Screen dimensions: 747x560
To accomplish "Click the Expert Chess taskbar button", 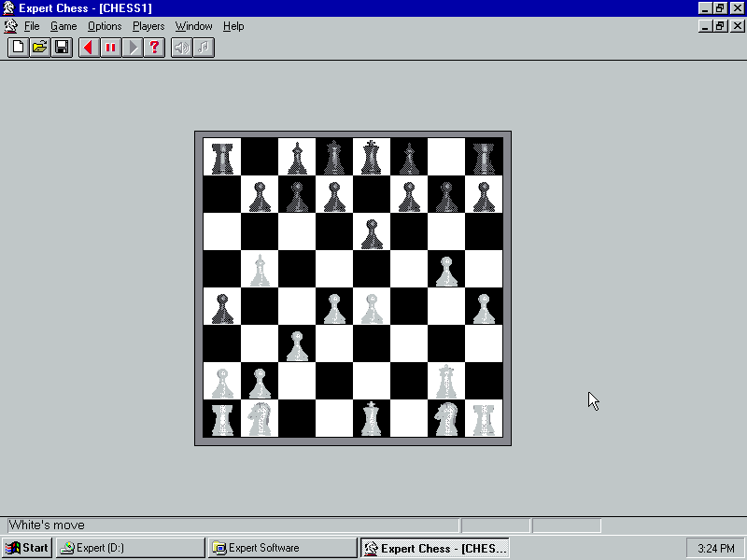I will (x=435, y=548).
